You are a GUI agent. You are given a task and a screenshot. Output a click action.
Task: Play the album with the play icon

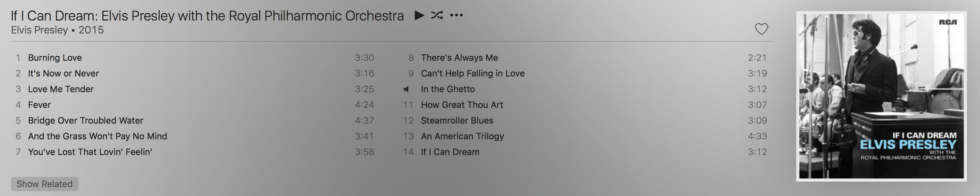[x=419, y=15]
